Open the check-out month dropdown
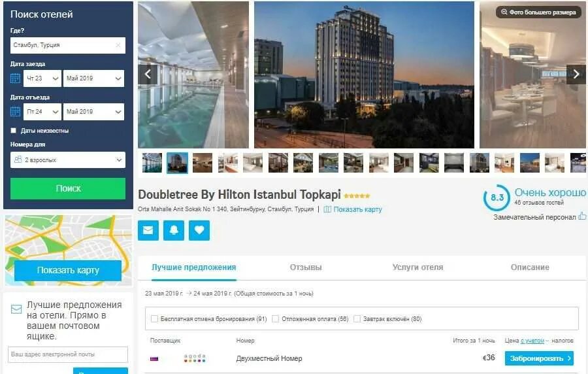Viewport: 588px width, 374px height. pyautogui.click(x=93, y=112)
